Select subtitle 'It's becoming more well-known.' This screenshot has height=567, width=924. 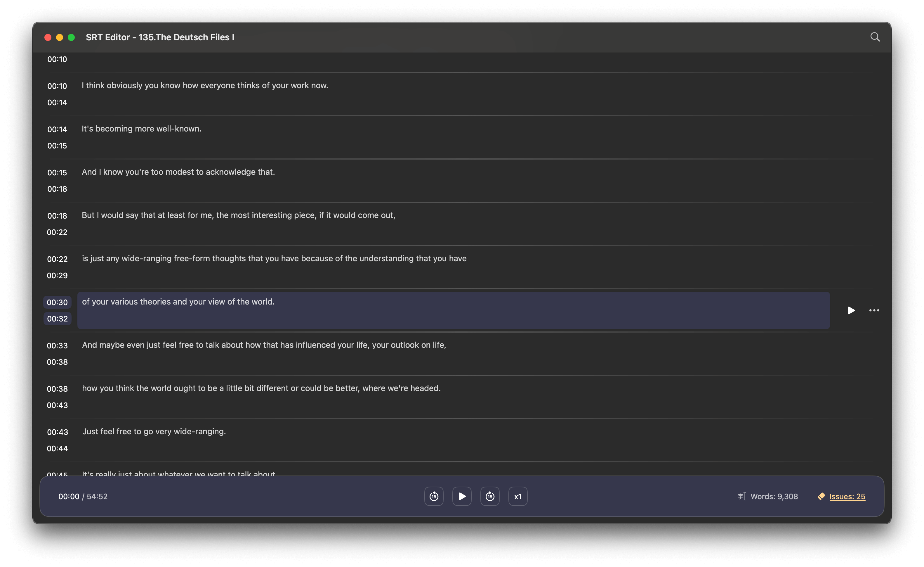(x=142, y=129)
